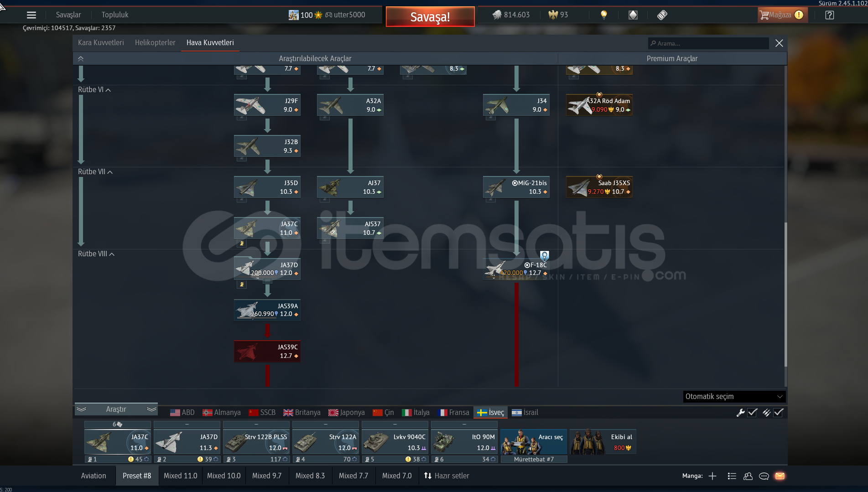Toggle the automatic ammo refill checkbox
Screen dimensions: 868x492
pos(779,413)
